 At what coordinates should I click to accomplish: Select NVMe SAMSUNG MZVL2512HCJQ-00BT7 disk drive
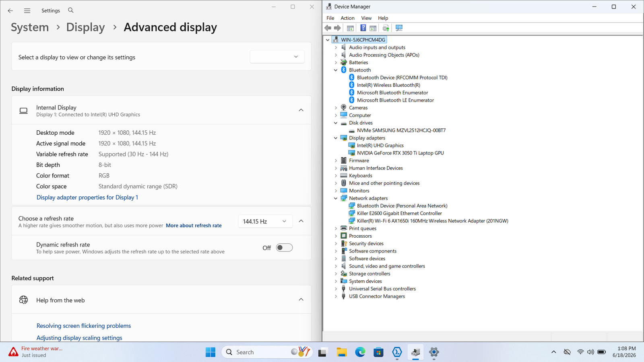[401, 130]
